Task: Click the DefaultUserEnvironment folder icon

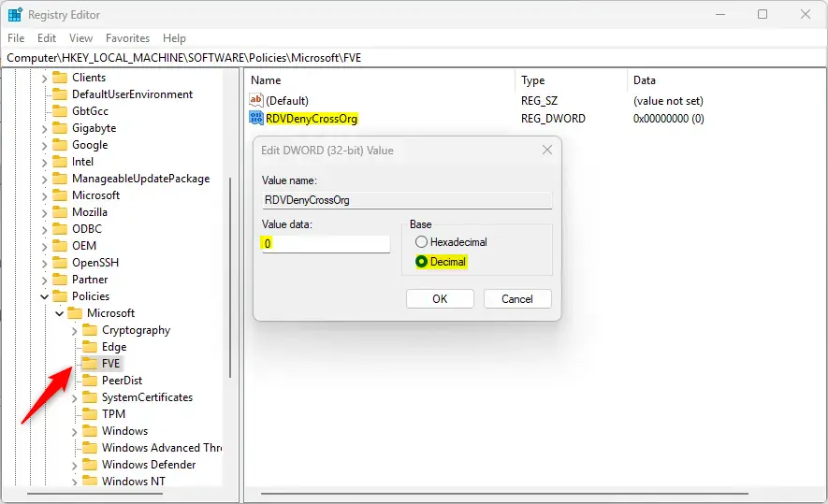Action: point(60,94)
